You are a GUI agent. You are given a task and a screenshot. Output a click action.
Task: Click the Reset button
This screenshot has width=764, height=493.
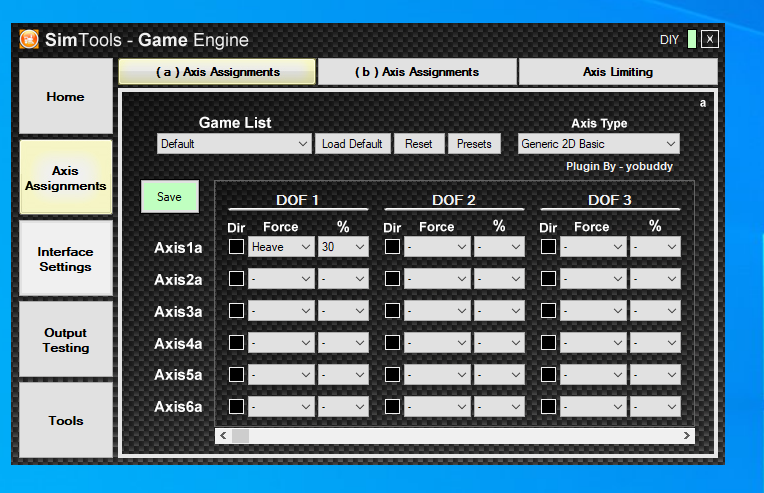pyautogui.click(x=419, y=144)
